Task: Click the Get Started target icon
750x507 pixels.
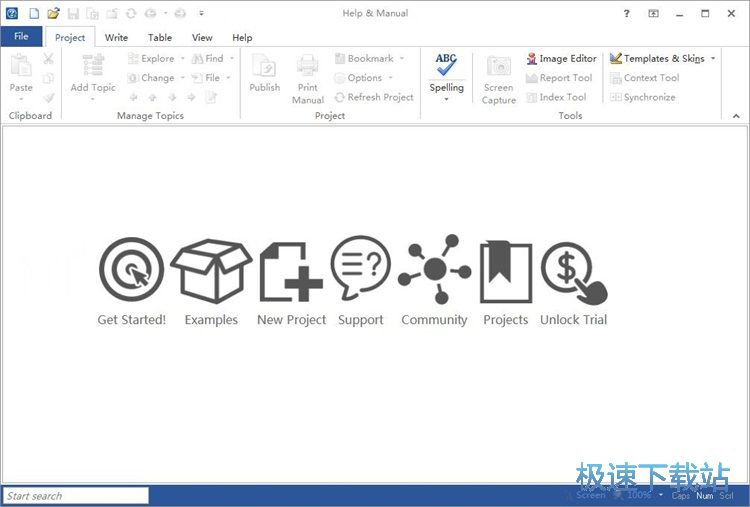Action: point(132,269)
